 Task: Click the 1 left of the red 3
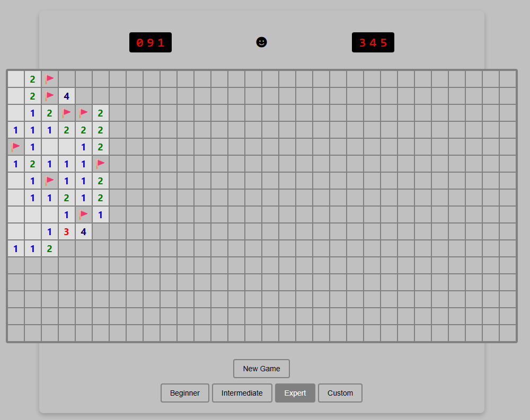pos(50,232)
